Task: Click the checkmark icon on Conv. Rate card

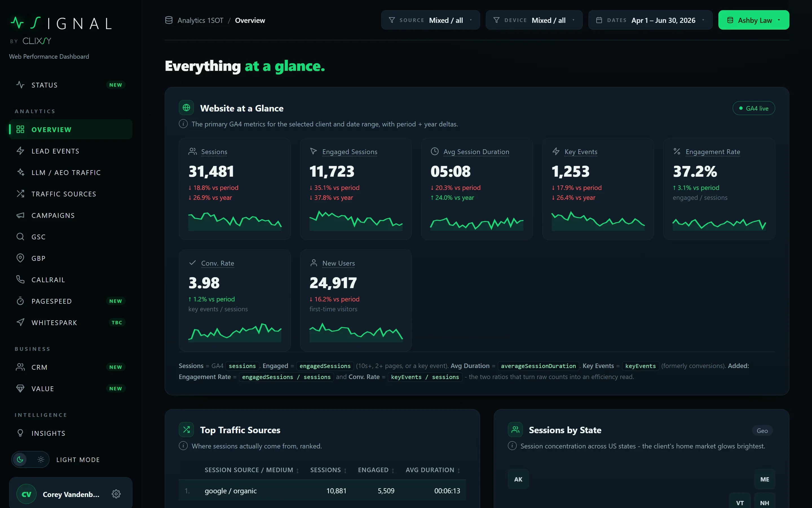Action: click(x=192, y=263)
